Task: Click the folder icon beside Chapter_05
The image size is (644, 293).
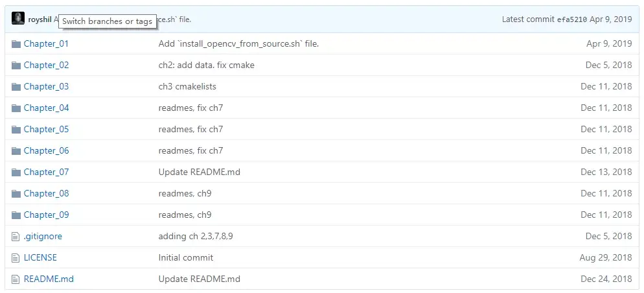Action: click(16, 130)
